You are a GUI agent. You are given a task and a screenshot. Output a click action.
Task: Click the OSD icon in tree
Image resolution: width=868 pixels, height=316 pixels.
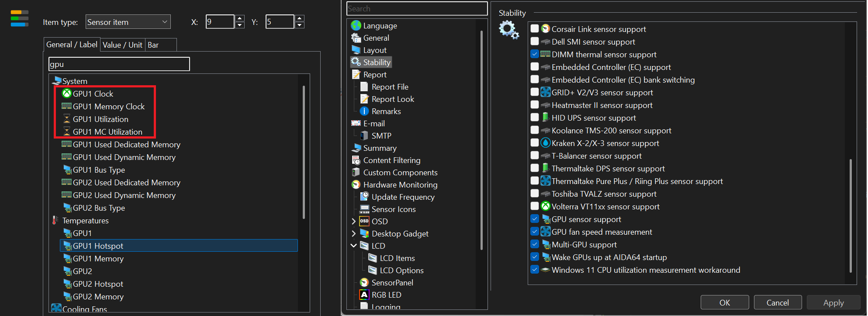364,221
